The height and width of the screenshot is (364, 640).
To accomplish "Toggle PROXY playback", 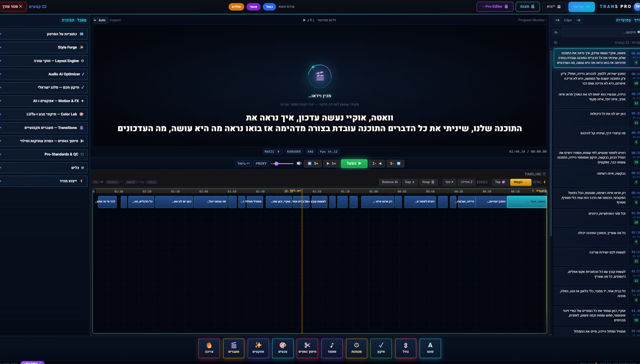I will click(261, 163).
